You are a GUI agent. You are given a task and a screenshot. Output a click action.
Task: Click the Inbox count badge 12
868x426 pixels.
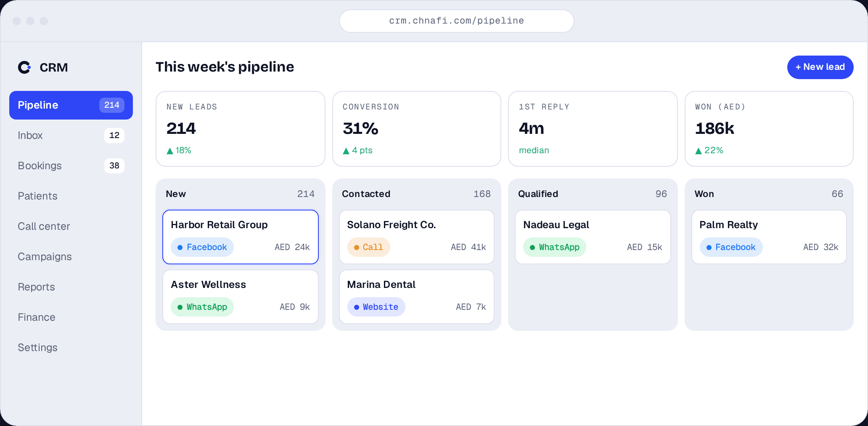[114, 136]
